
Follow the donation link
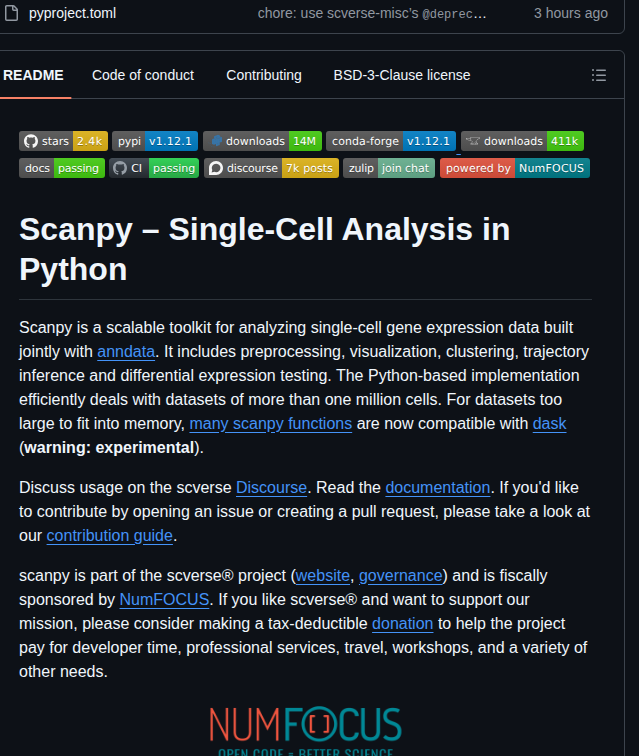point(402,623)
